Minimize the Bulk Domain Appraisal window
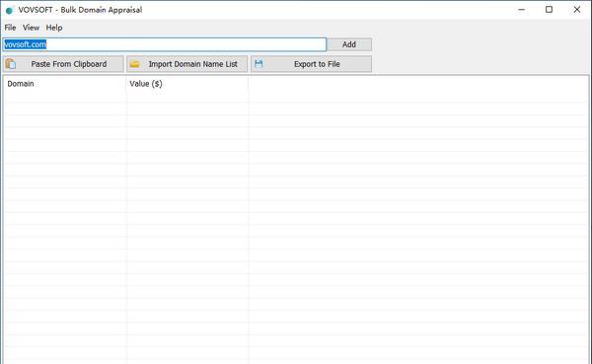The width and height of the screenshot is (592, 364). 522,10
